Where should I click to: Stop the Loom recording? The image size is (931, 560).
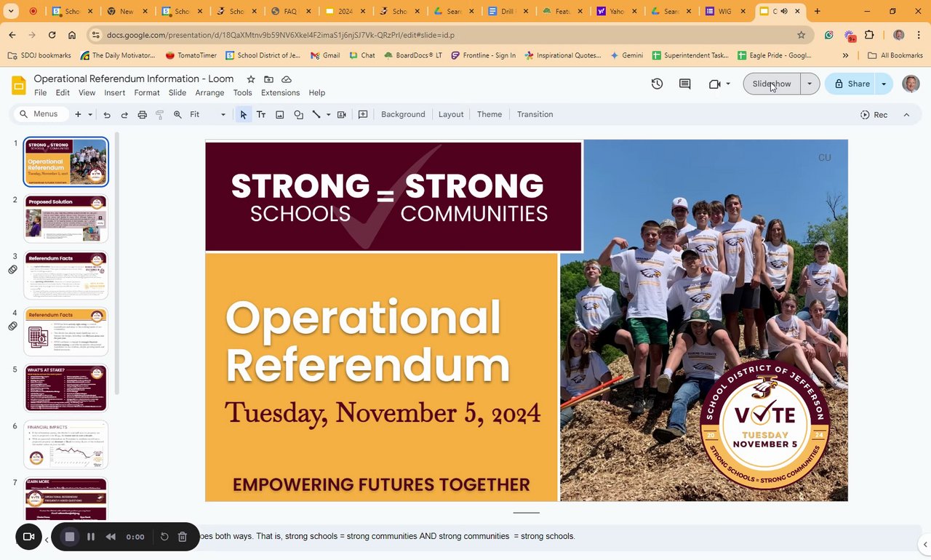click(x=70, y=537)
